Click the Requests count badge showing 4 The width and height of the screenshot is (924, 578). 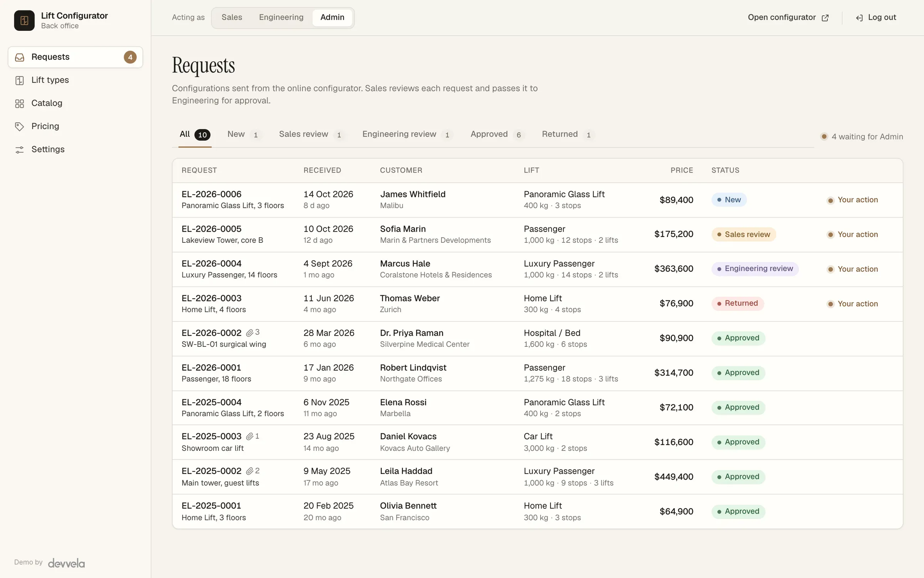[x=130, y=57]
